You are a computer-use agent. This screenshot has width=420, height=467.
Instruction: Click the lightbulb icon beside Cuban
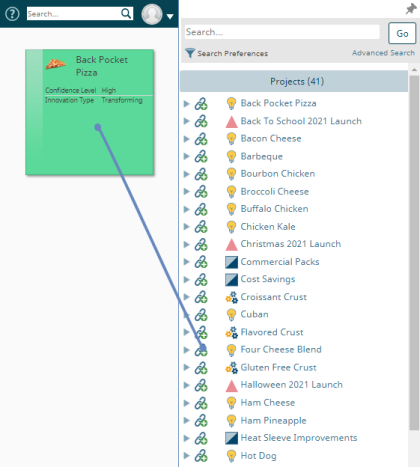click(231, 315)
